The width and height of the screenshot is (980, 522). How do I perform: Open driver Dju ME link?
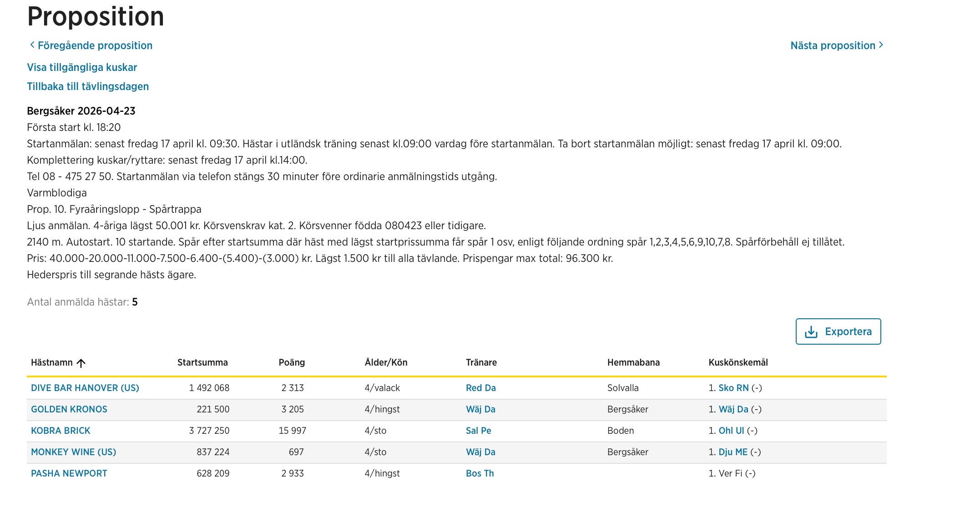733,452
